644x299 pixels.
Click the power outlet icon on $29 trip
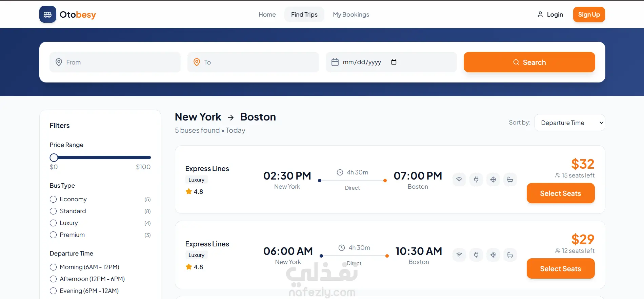(476, 255)
